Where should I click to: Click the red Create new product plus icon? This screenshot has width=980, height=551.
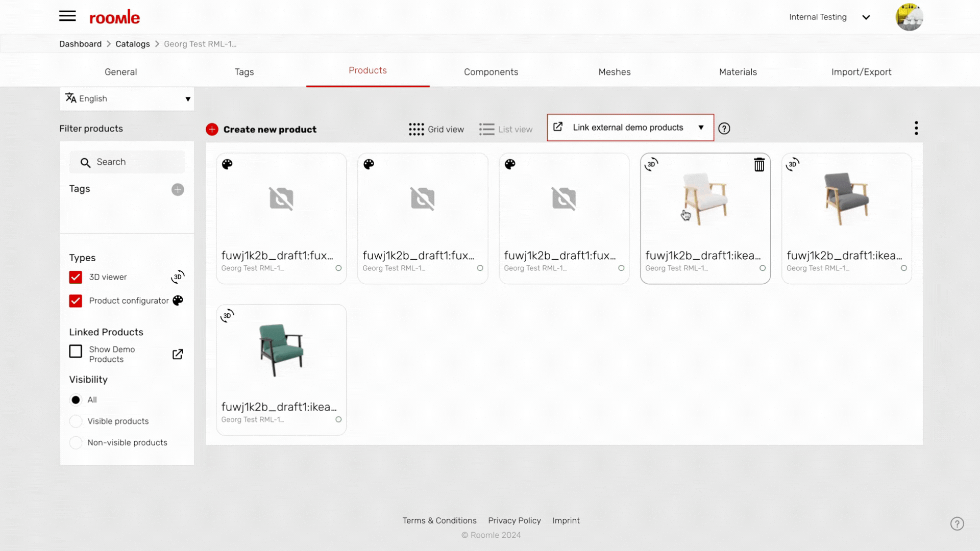click(212, 130)
